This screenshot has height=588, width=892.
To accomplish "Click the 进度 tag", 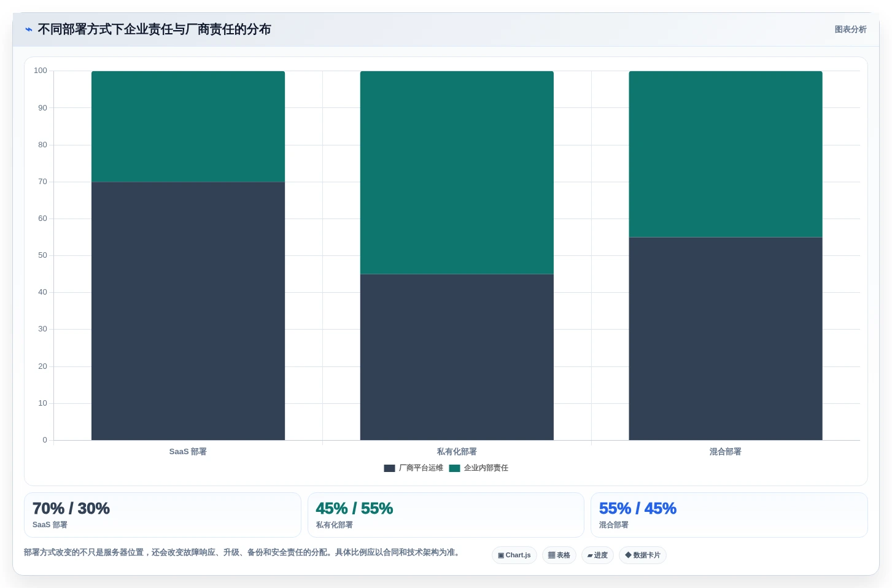I will (597, 555).
